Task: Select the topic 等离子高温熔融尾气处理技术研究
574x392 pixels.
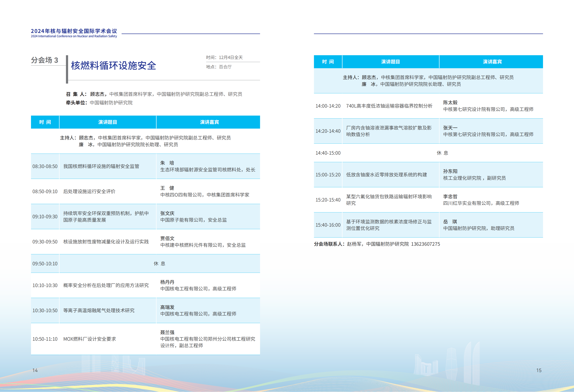Action: click(x=99, y=311)
